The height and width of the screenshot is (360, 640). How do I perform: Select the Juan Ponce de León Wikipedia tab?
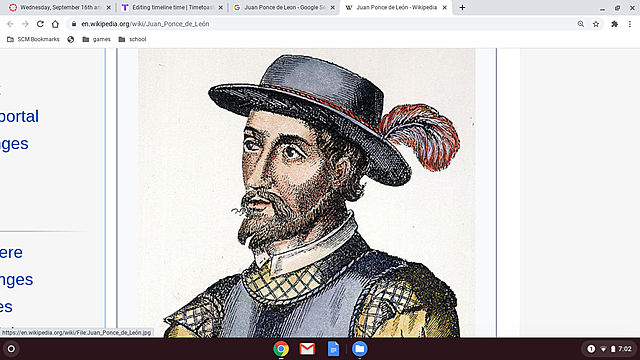coord(396,7)
